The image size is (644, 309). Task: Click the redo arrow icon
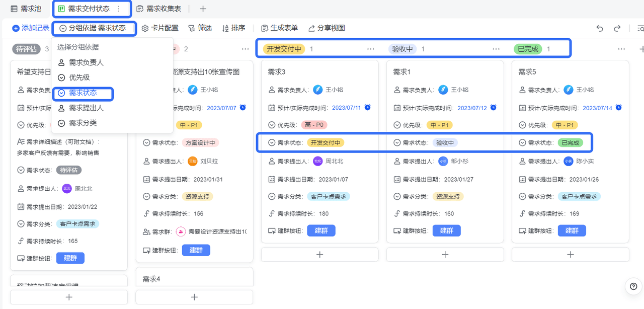click(x=617, y=28)
